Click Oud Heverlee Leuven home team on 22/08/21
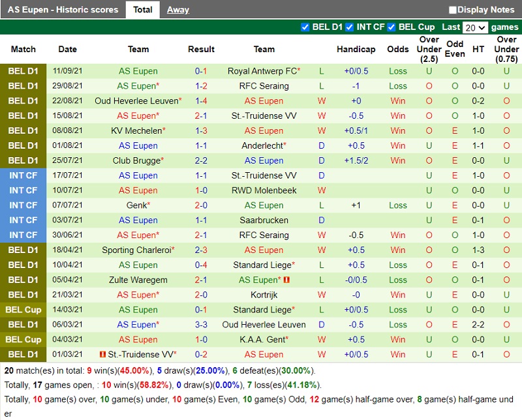Viewport: 522px width, 420px height. pyautogui.click(x=136, y=101)
